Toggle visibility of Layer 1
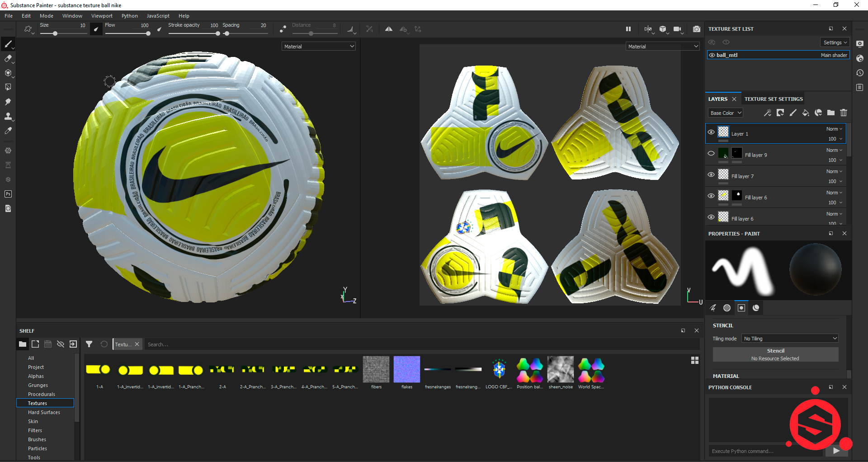 (711, 132)
